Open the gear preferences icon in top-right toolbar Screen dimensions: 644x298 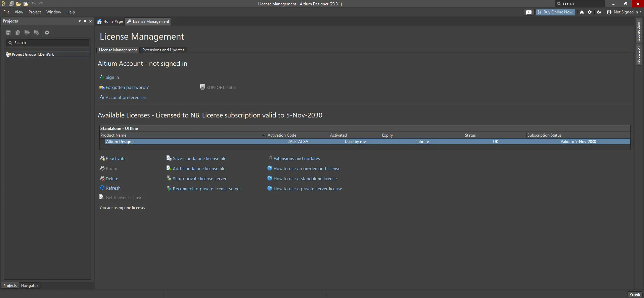click(590, 12)
